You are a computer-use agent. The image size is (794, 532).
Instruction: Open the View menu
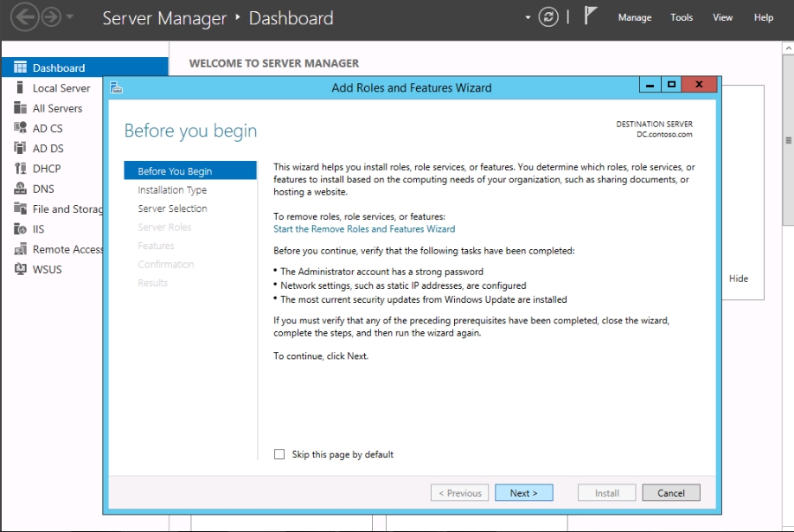(722, 17)
